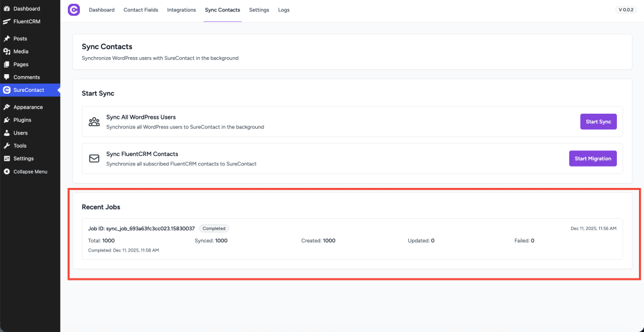
Task: Switch to the Integrations tab
Action: click(181, 10)
